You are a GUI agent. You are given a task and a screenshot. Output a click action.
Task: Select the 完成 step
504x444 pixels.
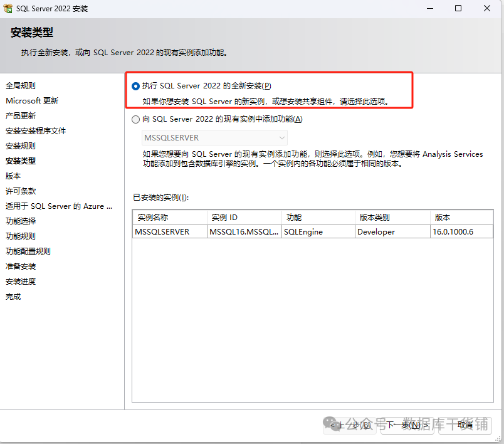13,297
